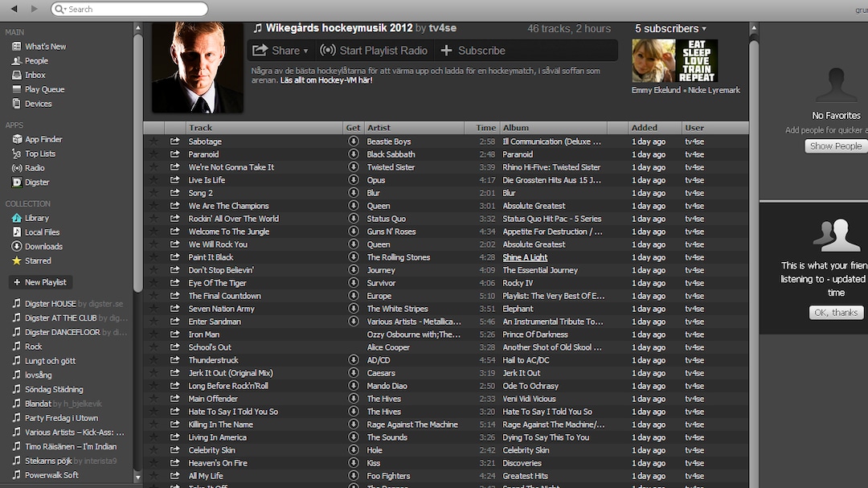This screenshot has width=868, height=488.
Task: Open App Finder from the sidebar
Action: click(43, 139)
